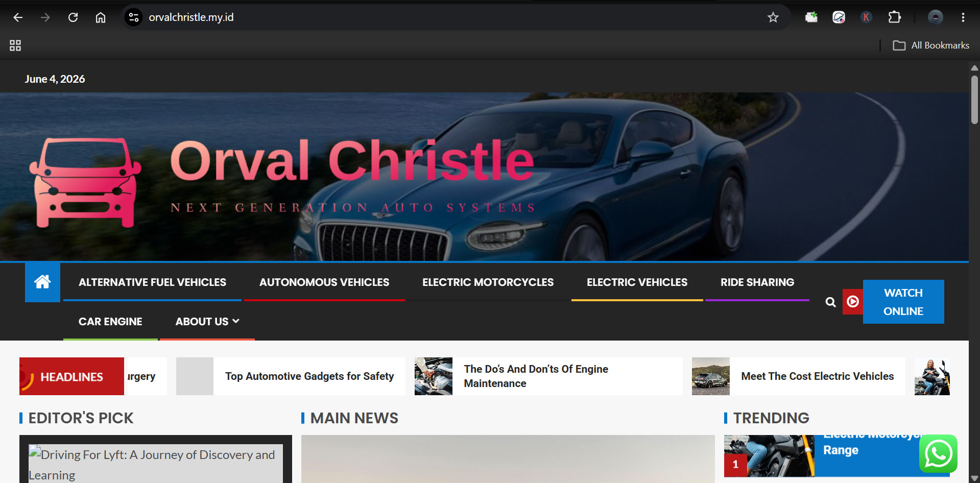Open the Chrome extensions puzzle icon
The height and width of the screenshot is (483, 980).
pos(895,17)
